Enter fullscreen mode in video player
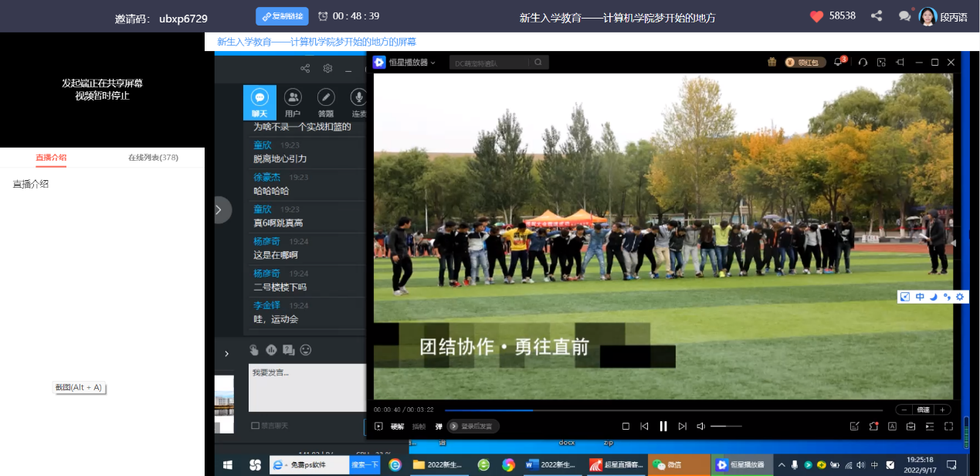Viewport: 980px width, 476px height. (x=948, y=426)
